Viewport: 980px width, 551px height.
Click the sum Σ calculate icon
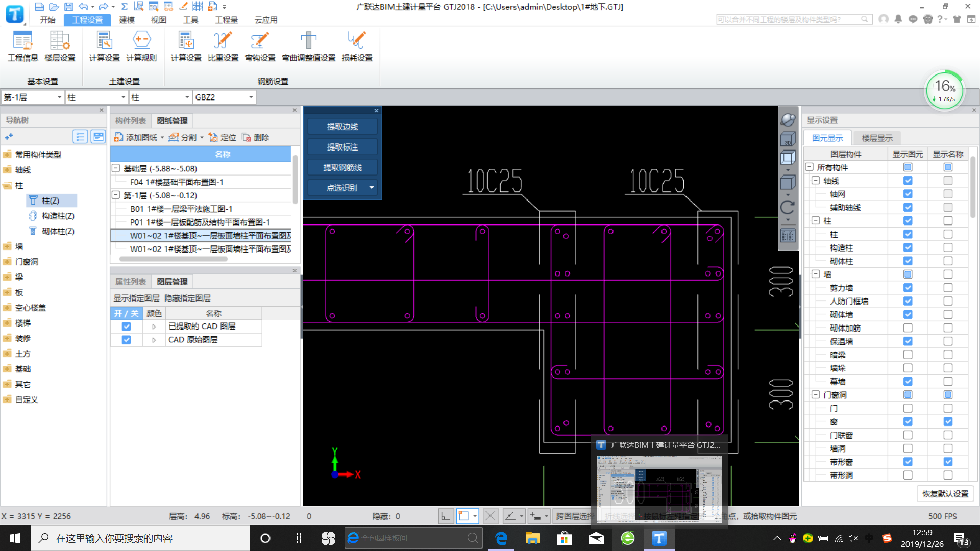124,7
